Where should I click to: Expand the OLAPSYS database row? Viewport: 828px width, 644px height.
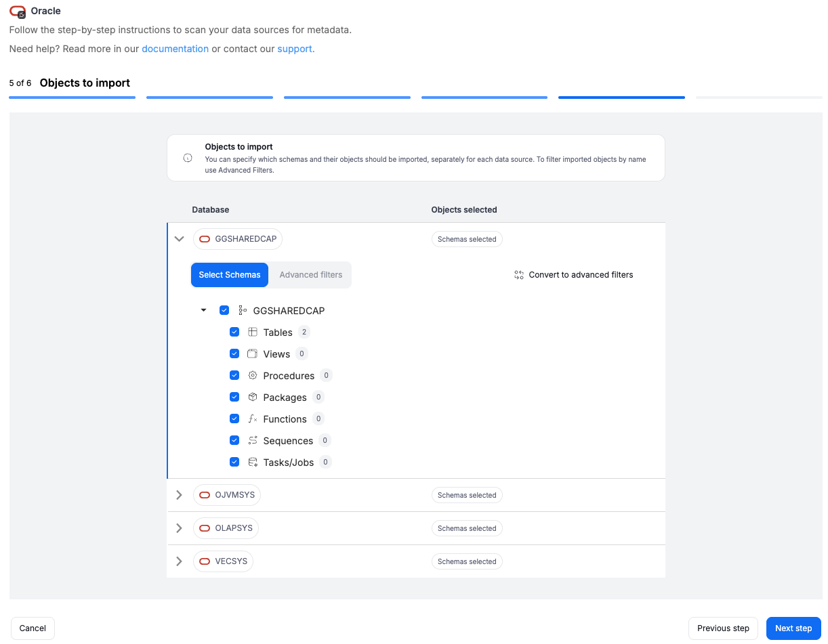pyautogui.click(x=179, y=528)
